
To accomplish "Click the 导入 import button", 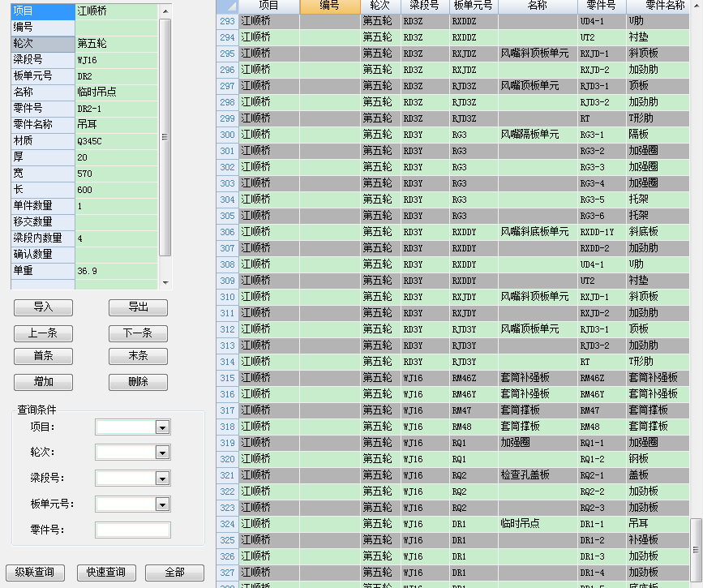I will tap(44, 307).
